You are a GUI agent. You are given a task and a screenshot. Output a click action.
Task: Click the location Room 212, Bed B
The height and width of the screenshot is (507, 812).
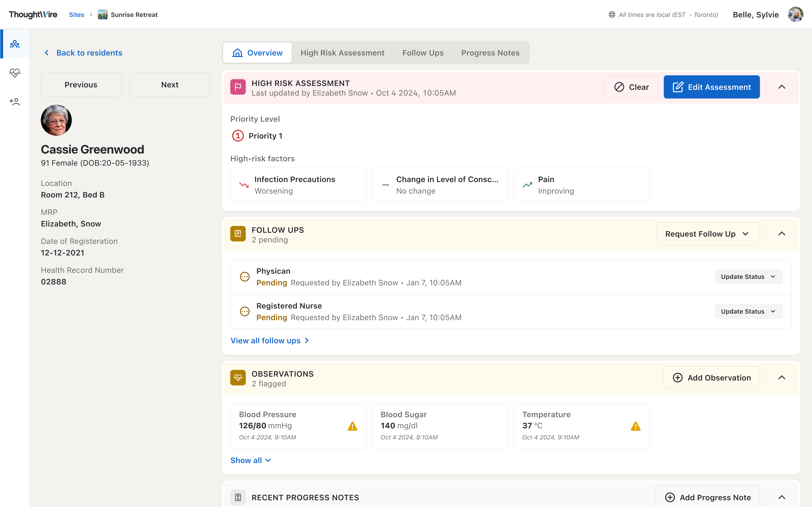point(73,195)
